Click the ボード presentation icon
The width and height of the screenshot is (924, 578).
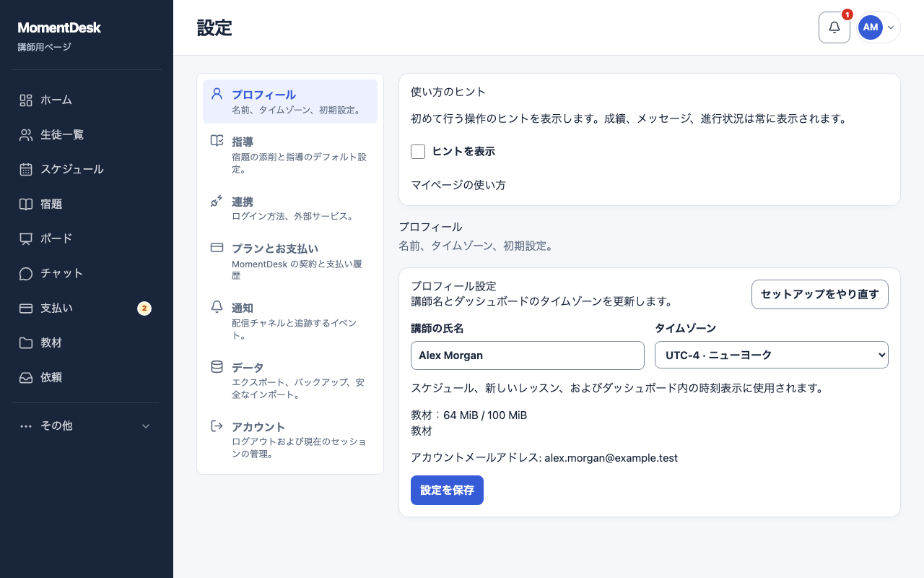(x=26, y=239)
